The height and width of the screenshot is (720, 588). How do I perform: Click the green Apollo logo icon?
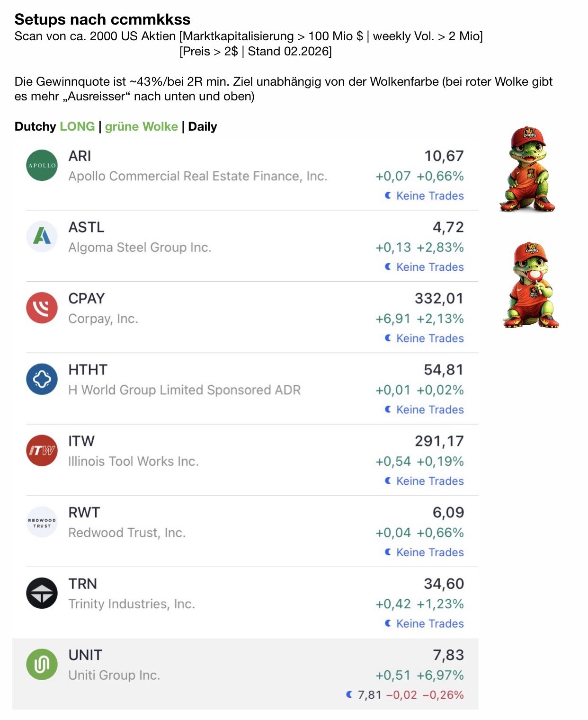pyautogui.click(x=42, y=165)
